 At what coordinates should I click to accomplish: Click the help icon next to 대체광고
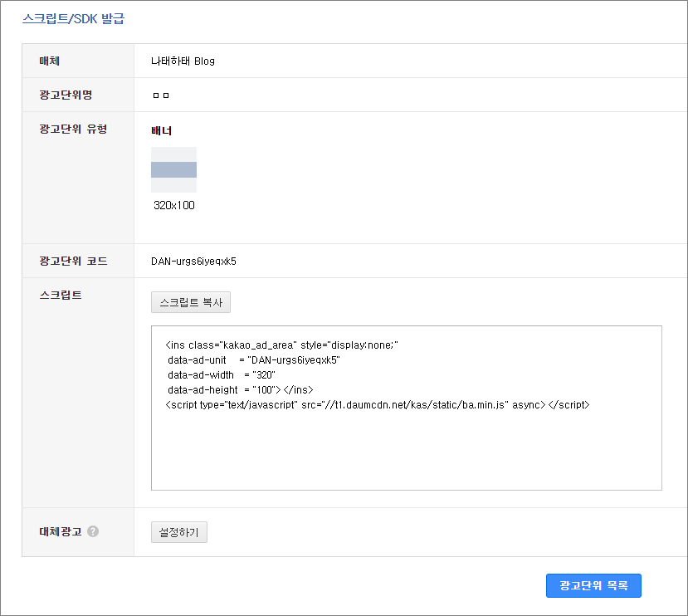coord(93,531)
